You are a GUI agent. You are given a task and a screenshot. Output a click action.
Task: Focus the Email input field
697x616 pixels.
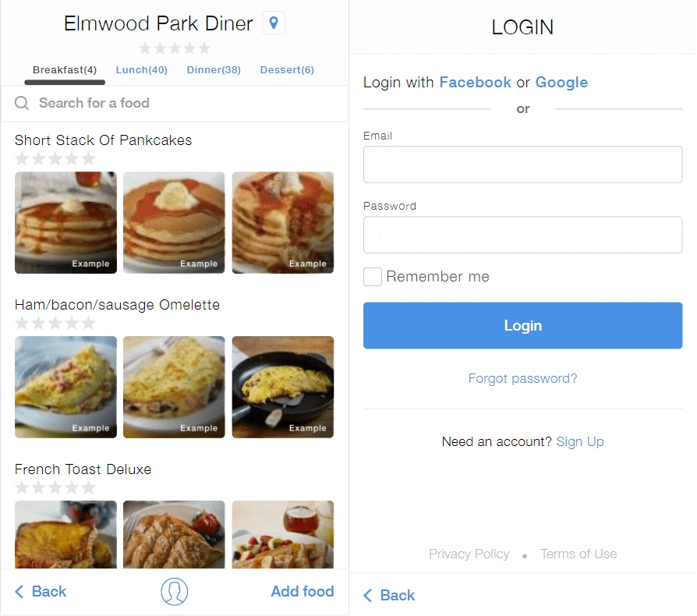click(522, 165)
